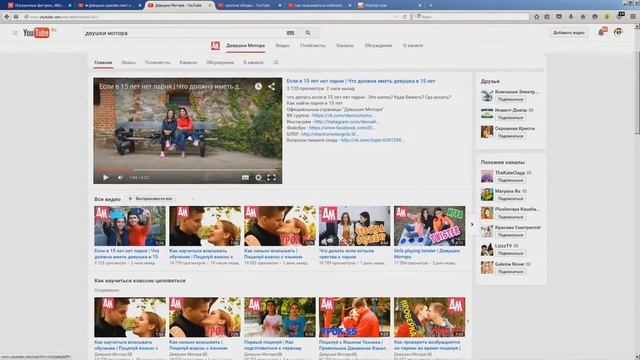The height and width of the screenshot is (360, 640).
Task: Click the Firefox search box
Action: (x=471, y=17)
